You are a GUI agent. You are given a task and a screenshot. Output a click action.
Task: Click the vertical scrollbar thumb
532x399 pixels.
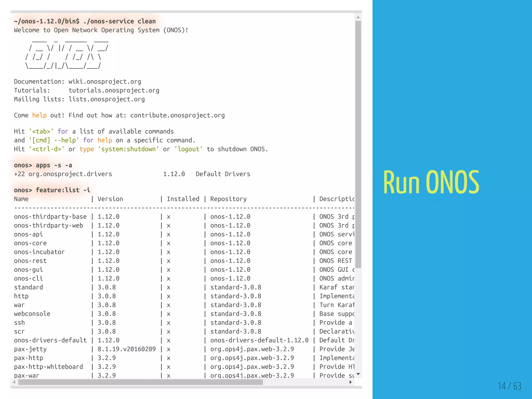coord(358,144)
